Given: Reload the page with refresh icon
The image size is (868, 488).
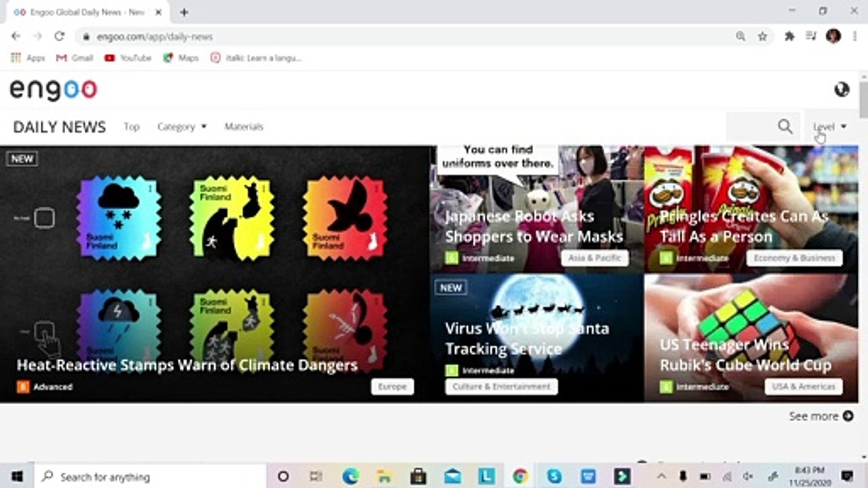Looking at the screenshot, I should click(x=60, y=37).
